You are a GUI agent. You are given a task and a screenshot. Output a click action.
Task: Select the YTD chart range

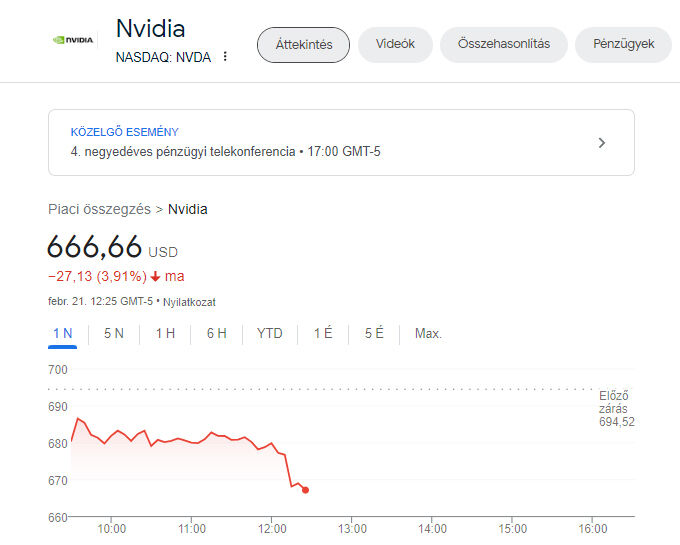pyautogui.click(x=269, y=333)
